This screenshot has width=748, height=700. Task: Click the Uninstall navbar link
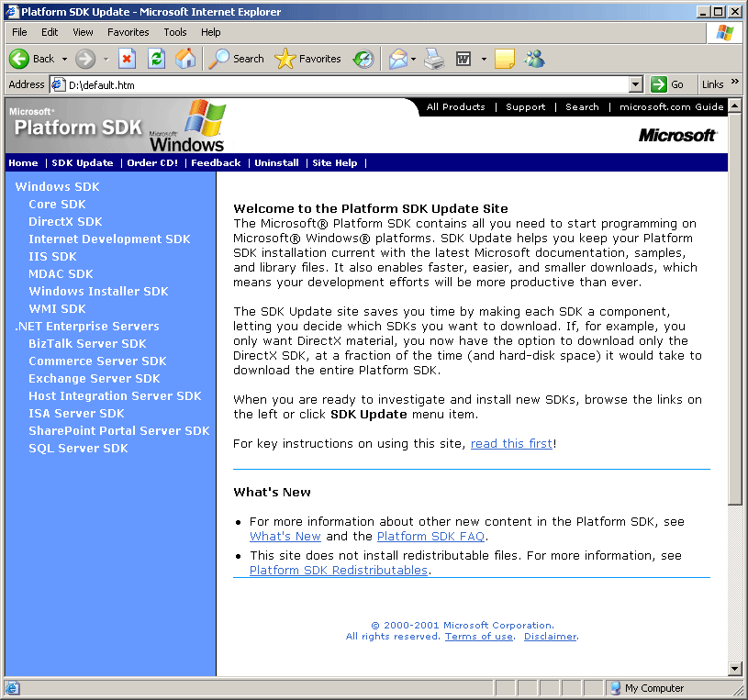[x=276, y=162]
